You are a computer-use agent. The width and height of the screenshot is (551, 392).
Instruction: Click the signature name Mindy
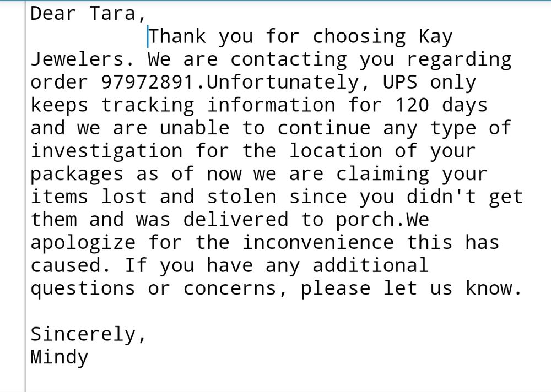coord(59,357)
